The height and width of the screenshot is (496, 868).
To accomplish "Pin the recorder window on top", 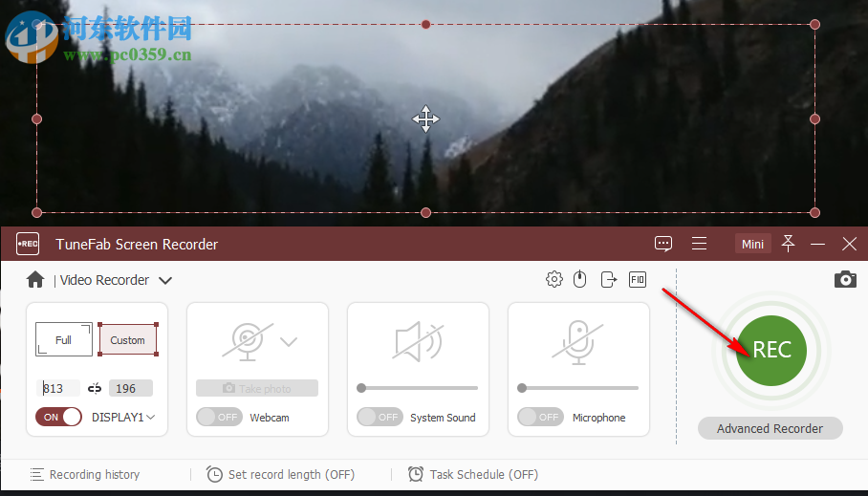I will point(788,244).
